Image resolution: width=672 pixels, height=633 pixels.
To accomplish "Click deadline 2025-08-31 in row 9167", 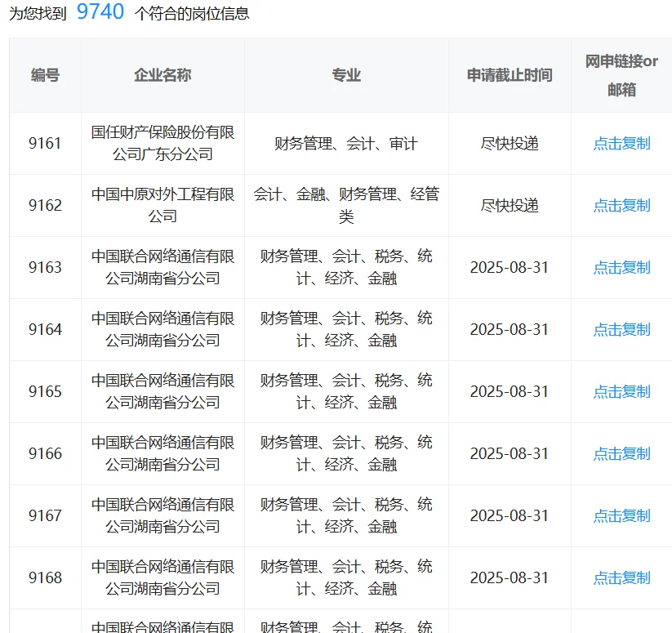I will (510, 515).
